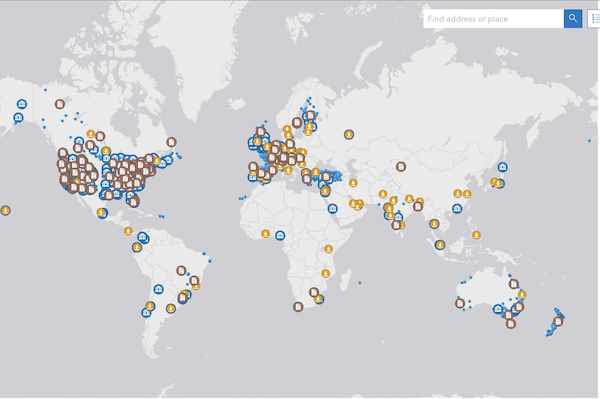Select the brown marker in eastern Canada Newfoundland

pos(171,142)
